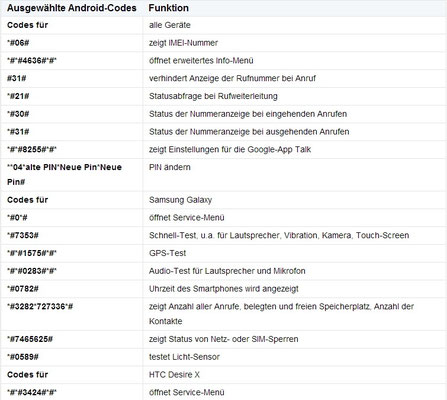
Task: Click the code '*#*#4636#*#*'
Action: pos(32,61)
